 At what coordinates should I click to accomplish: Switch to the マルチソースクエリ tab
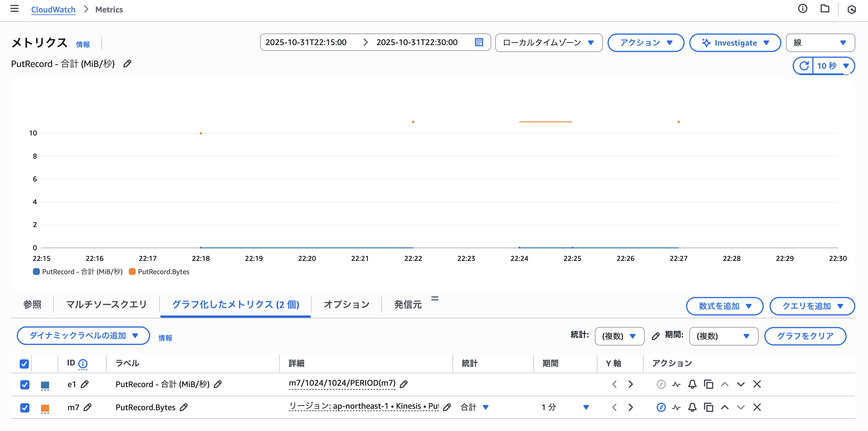pos(107,305)
